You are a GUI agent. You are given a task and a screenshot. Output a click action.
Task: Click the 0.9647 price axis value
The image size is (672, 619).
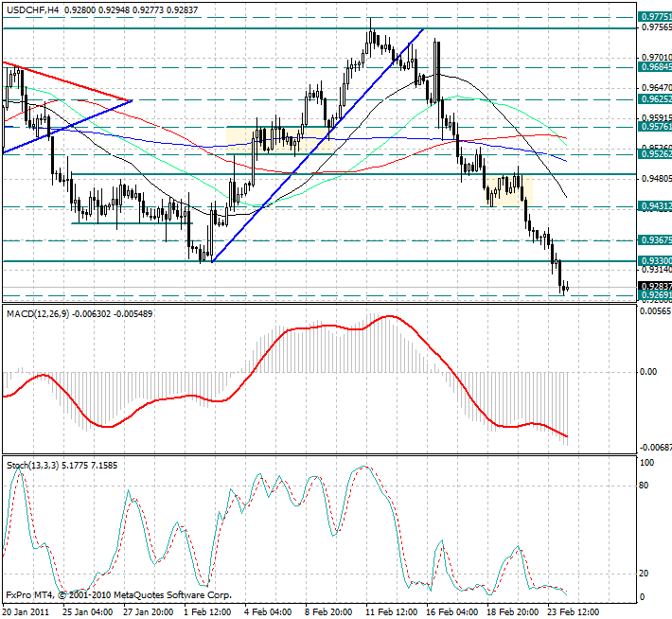657,87
